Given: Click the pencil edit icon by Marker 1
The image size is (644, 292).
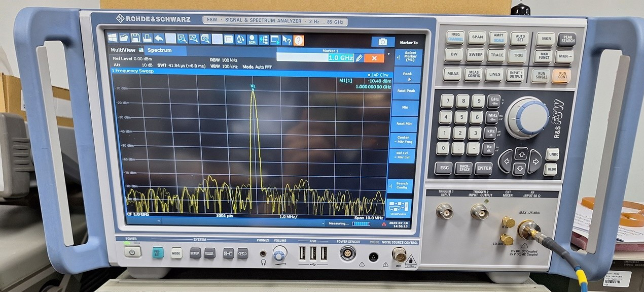Looking at the screenshot, I should point(359,58).
